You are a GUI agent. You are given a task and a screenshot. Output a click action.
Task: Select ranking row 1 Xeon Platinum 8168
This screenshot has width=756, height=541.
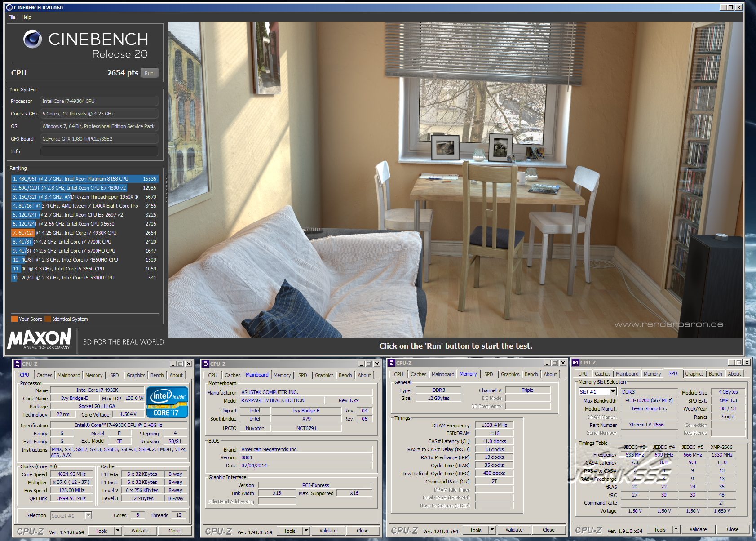coord(84,179)
